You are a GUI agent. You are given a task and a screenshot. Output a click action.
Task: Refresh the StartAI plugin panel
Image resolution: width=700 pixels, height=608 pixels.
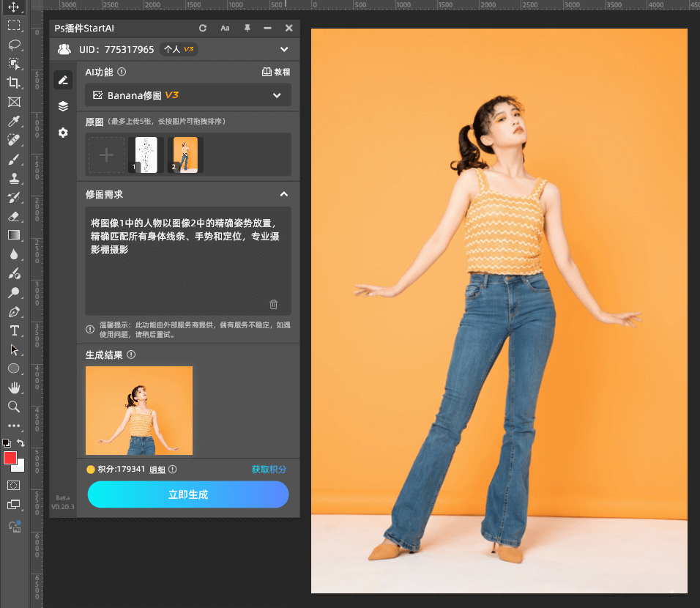pos(203,28)
